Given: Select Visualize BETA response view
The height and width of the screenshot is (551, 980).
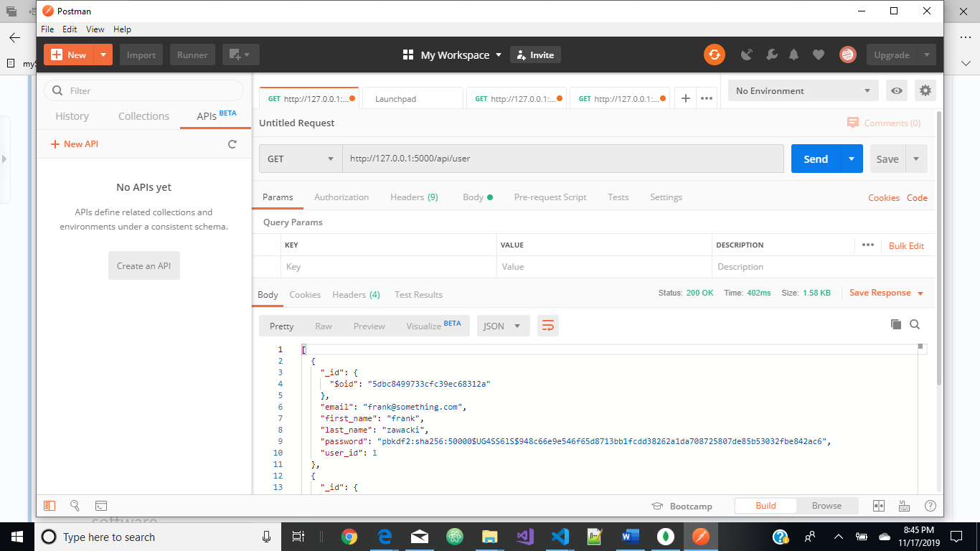Looking at the screenshot, I should (x=433, y=326).
